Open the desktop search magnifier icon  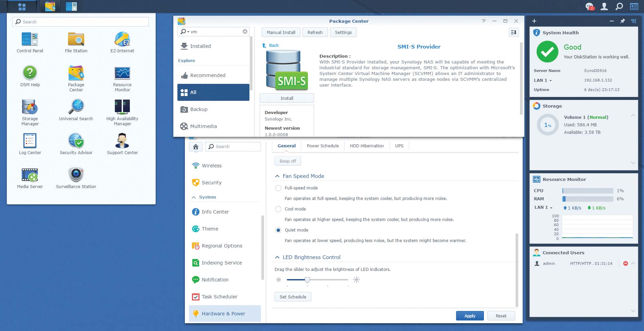(x=619, y=6)
